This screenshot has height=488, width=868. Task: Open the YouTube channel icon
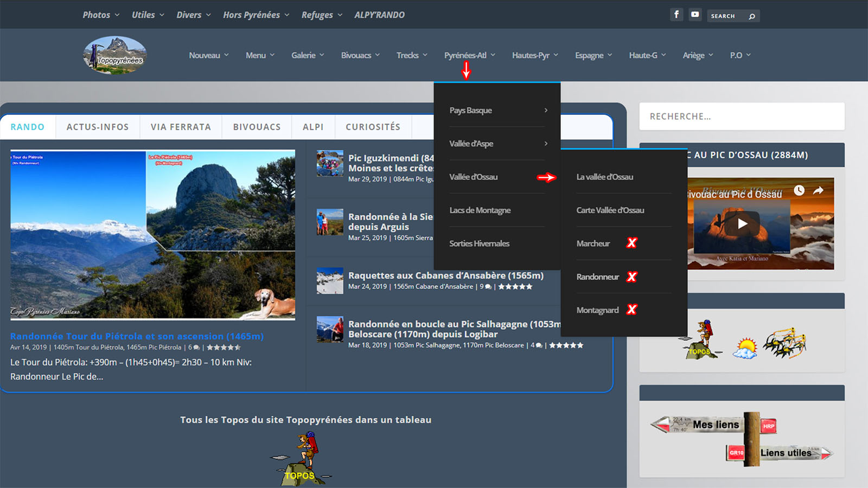[x=695, y=15]
